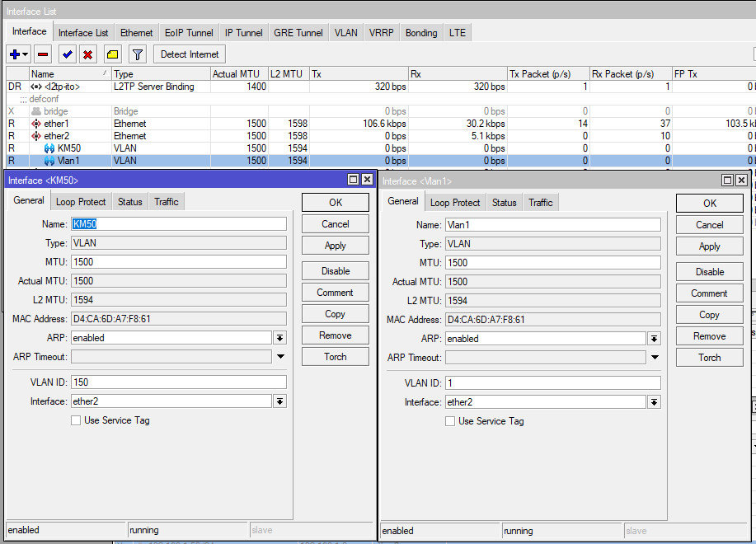Click the VLAN ID field showing 150

pos(179,382)
